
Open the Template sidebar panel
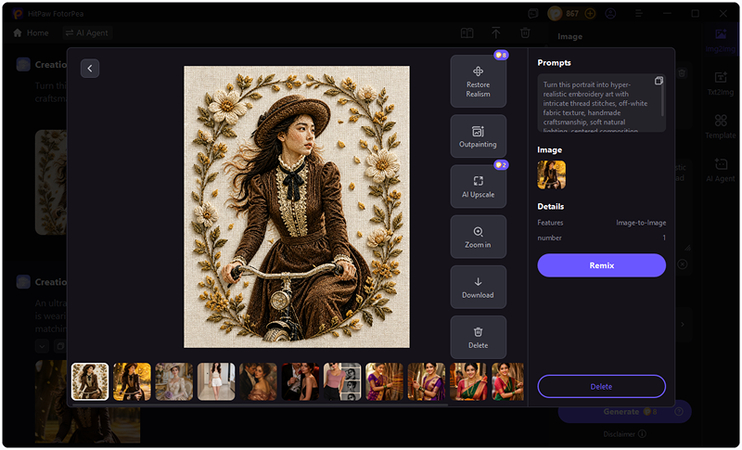point(721,126)
